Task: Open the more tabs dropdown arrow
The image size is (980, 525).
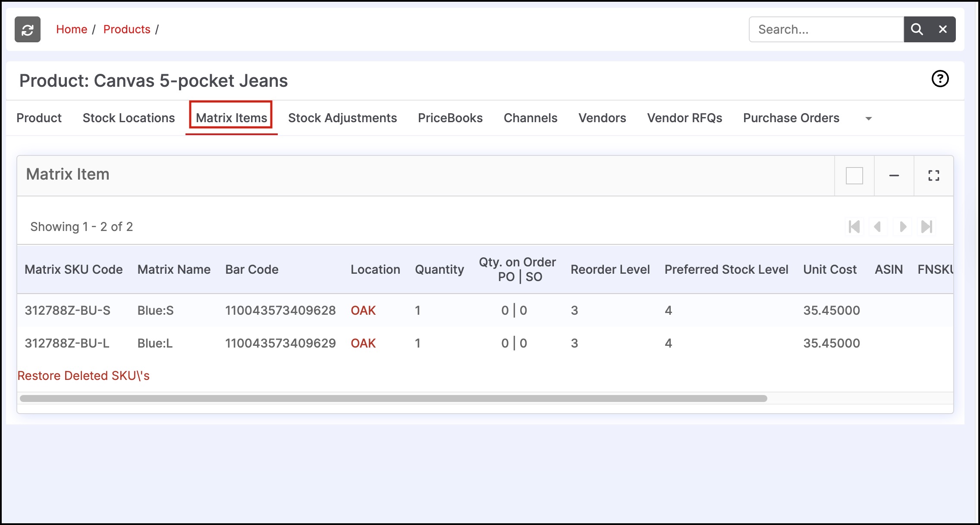Action: pyautogui.click(x=869, y=118)
